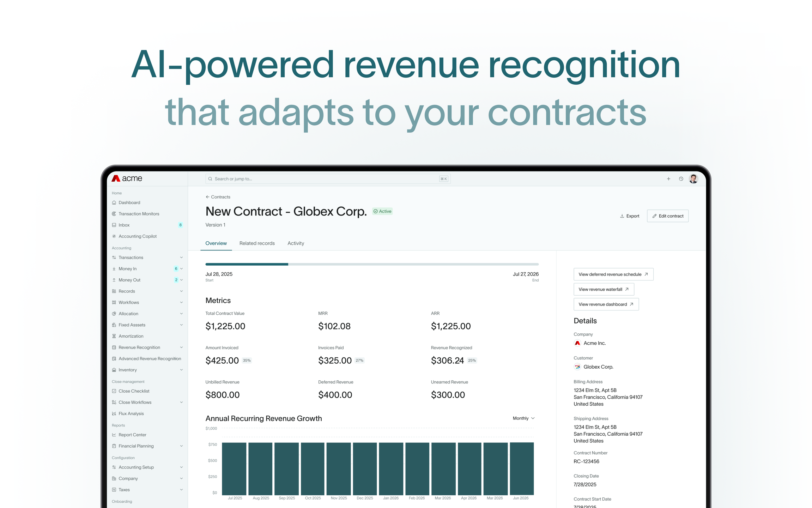Expand the Accounting Setup chevron
This screenshot has height=508, width=812.
point(181,467)
